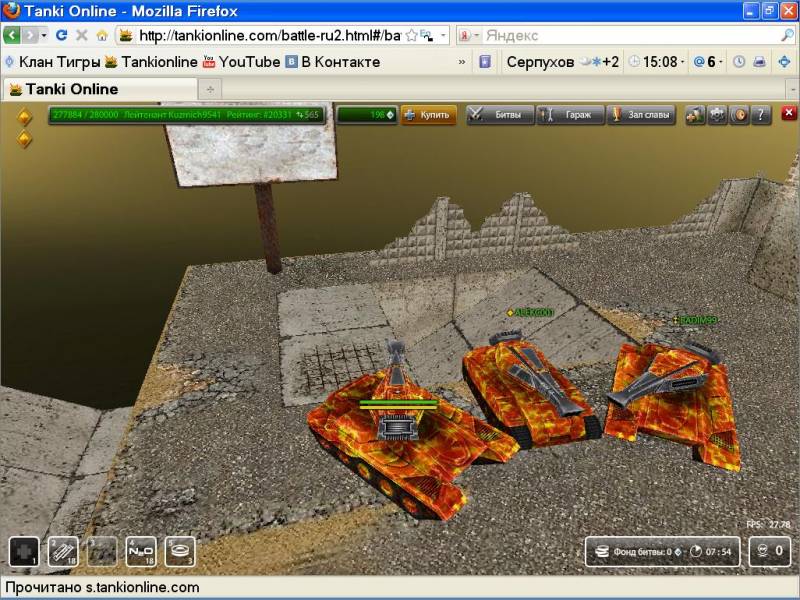The height and width of the screenshot is (600, 800).
Task: Click the URL address field
Action: [x=269, y=35]
